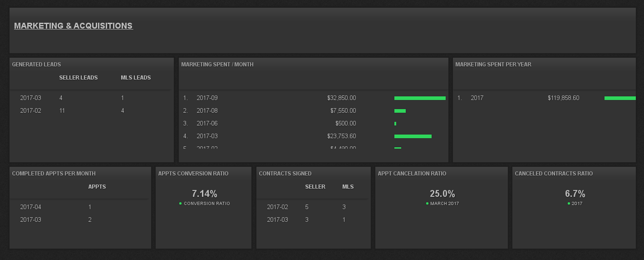Sort by the Seller Leads column header
The image size is (644, 260).
pos(78,78)
